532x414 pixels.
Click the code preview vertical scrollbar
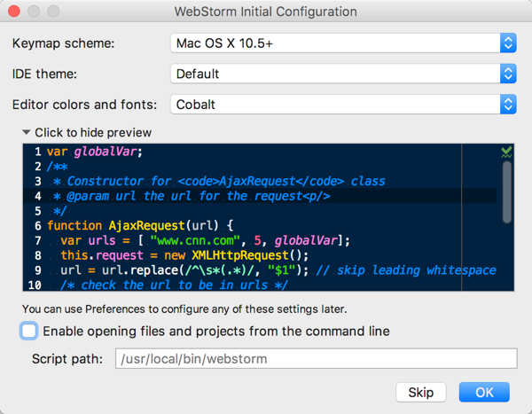(x=506, y=191)
